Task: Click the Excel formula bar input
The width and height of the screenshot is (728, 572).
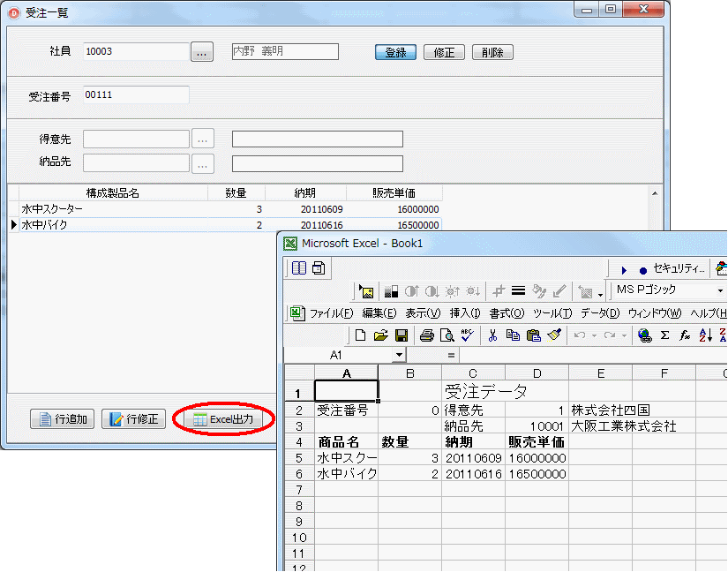Action: pyautogui.click(x=593, y=355)
